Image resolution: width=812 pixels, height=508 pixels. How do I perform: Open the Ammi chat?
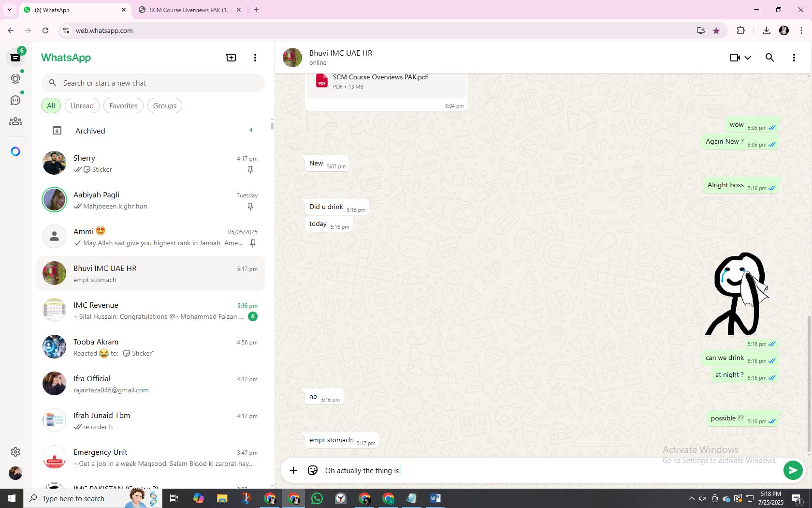pyautogui.click(x=150, y=237)
